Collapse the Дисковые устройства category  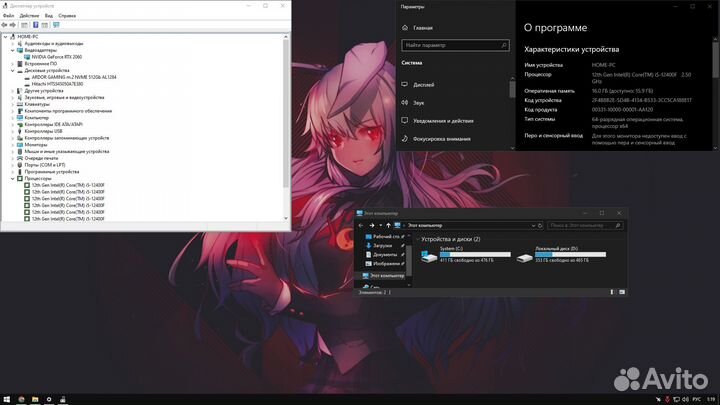click(x=13, y=71)
